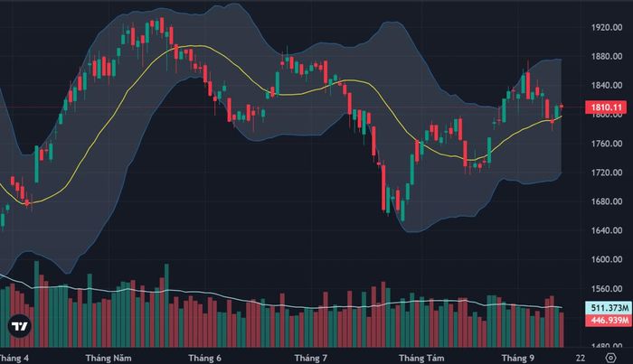
Task: Select the Tháng Tám time axis label
Action: (x=421, y=358)
